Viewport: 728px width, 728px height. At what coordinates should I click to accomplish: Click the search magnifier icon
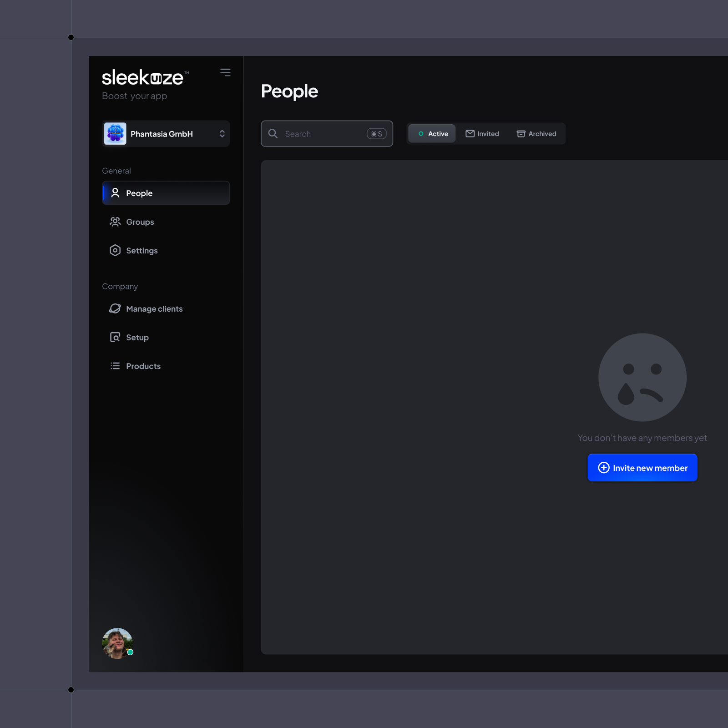coord(273,133)
